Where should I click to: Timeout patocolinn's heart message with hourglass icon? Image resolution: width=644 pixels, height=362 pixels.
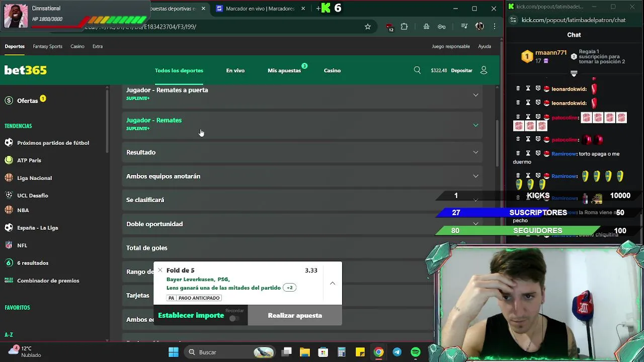coord(528,139)
